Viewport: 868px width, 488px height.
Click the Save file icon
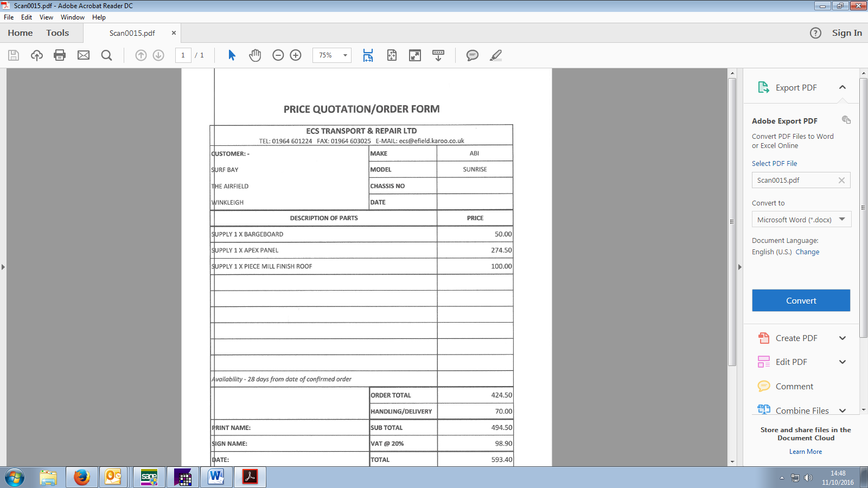[14, 55]
